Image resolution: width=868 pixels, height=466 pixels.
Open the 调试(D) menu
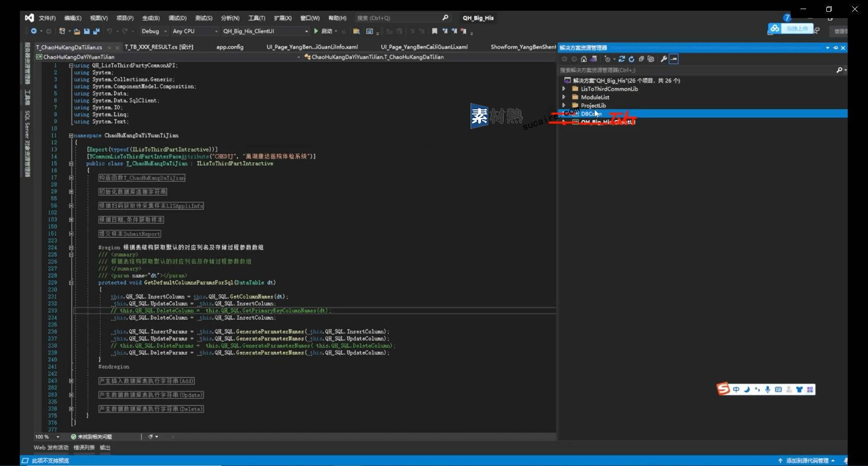(177, 18)
